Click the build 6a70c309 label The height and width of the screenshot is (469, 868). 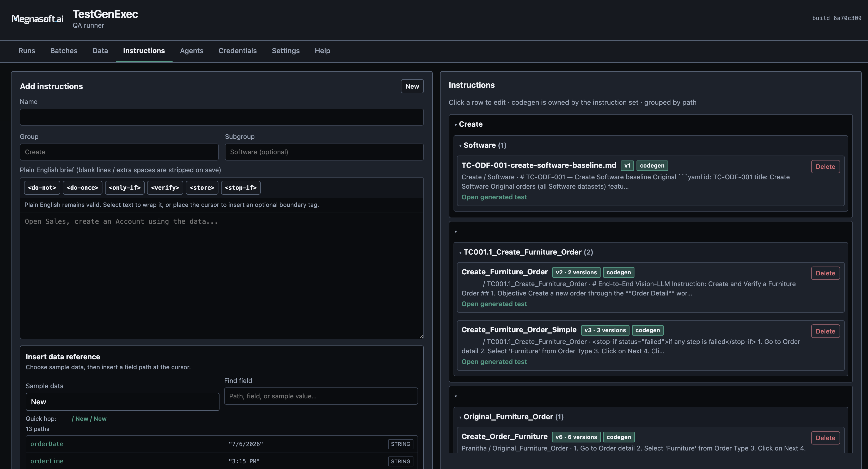837,18
